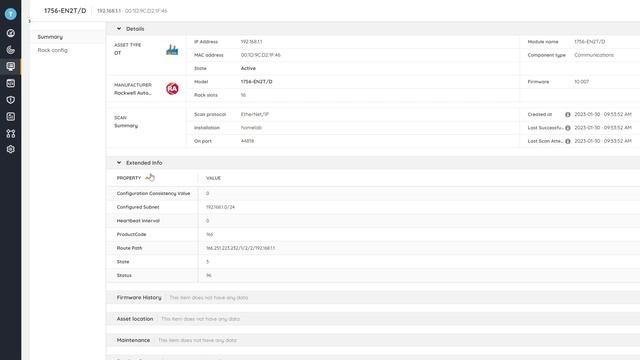Click the Route Path row label
The width and height of the screenshot is (640, 360).
pyautogui.click(x=129, y=248)
